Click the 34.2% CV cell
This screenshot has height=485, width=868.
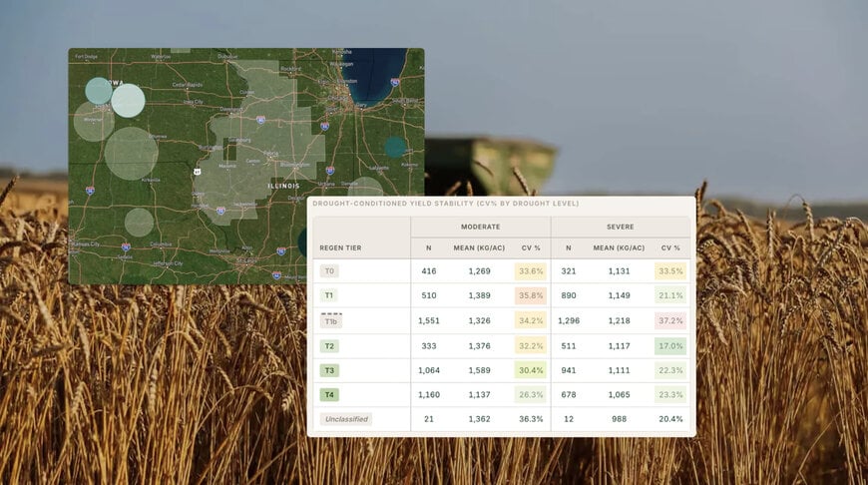tap(531, 320)
